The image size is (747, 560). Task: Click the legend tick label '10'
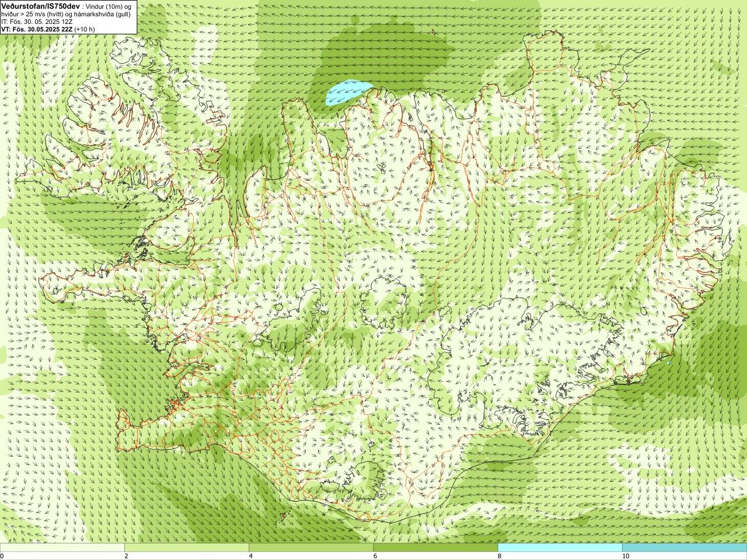point(626,556)
